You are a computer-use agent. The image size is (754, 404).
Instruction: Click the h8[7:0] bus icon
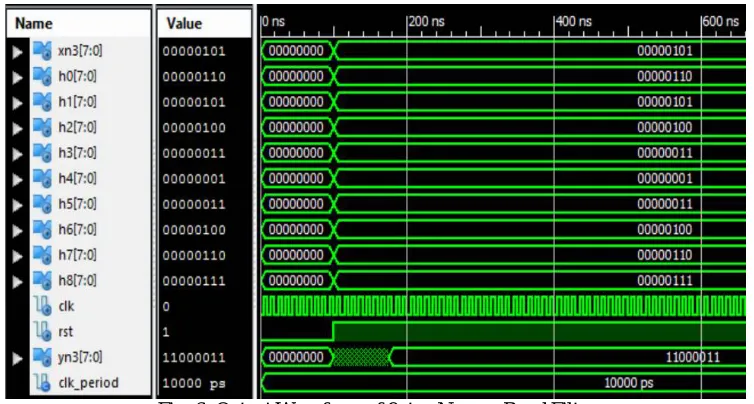coord(42,281)
